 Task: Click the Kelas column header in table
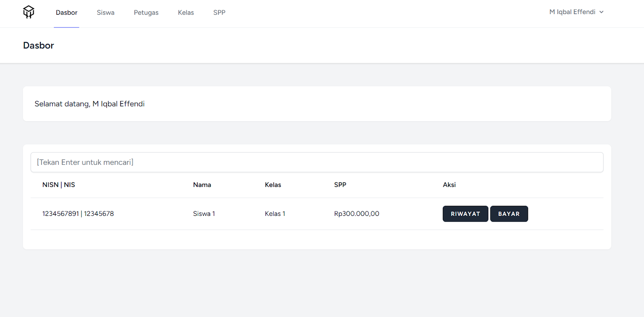[x=273, y=185]
